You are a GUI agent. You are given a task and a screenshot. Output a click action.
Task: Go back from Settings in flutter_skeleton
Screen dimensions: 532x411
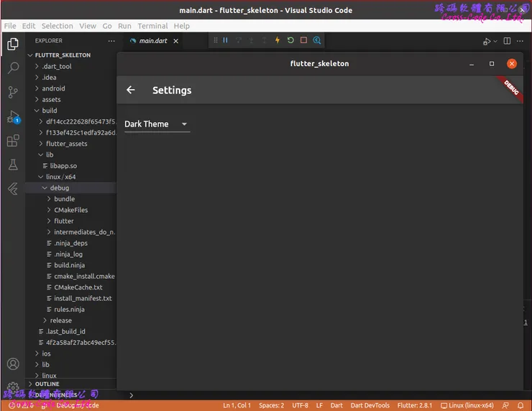point(131,90)
